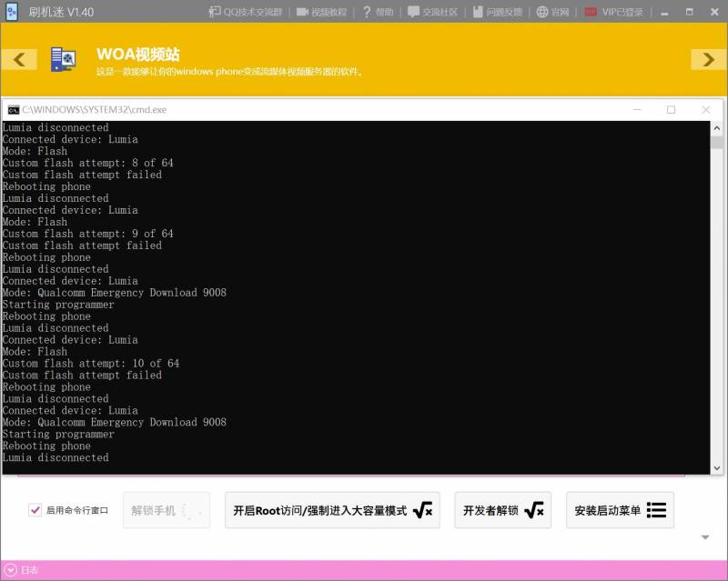Minimize the 刷机迷 main window
The height and width of the screenshot is (581, 728).
point(664,12)
